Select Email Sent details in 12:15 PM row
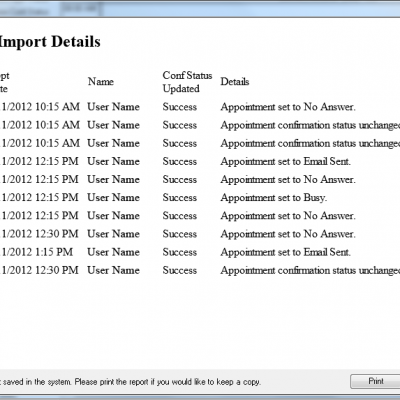The width and height of the screenshot is (400, 400). point(285,161)
